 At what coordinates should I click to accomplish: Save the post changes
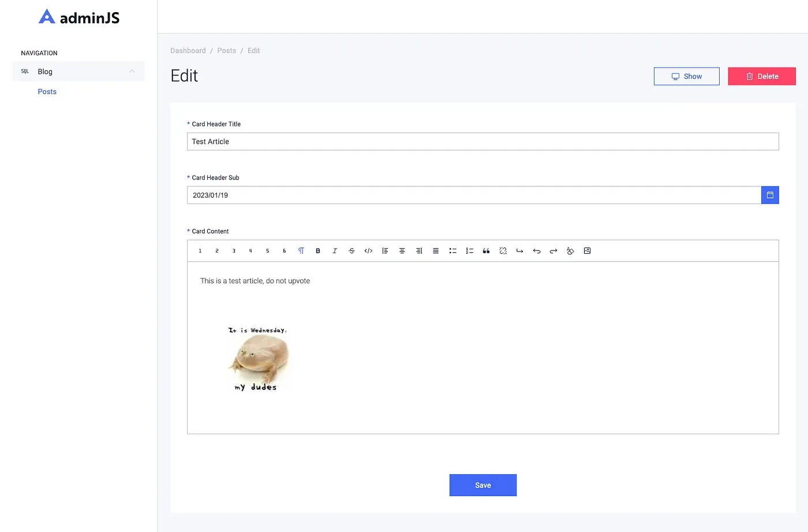pyautogui.click(x=483, y=485)
